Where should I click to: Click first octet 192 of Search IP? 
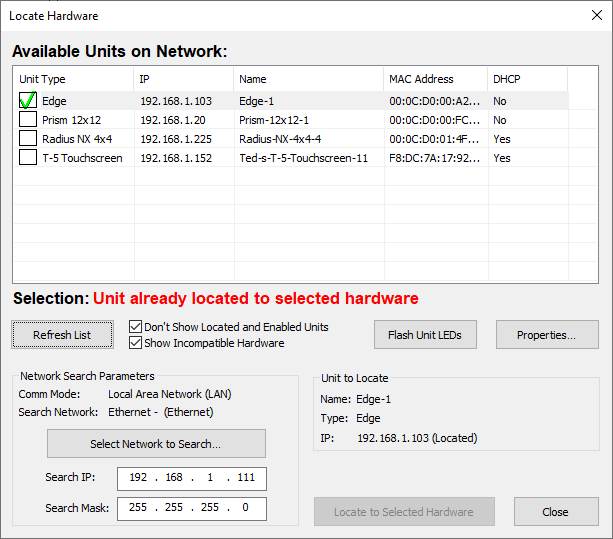point(138,477)
